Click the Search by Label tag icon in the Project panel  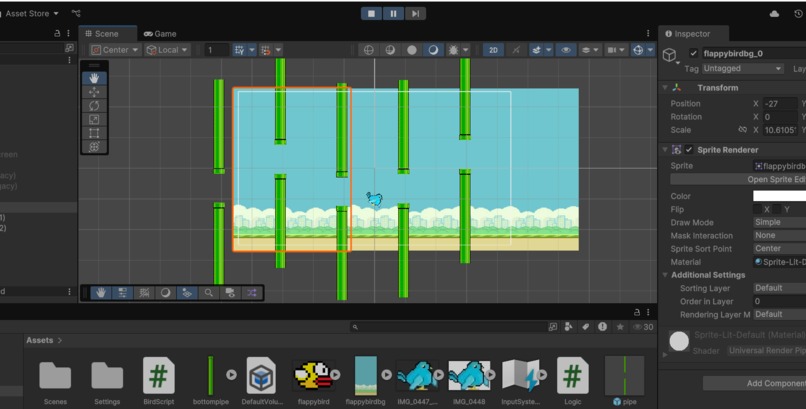[x=585, y=327]
